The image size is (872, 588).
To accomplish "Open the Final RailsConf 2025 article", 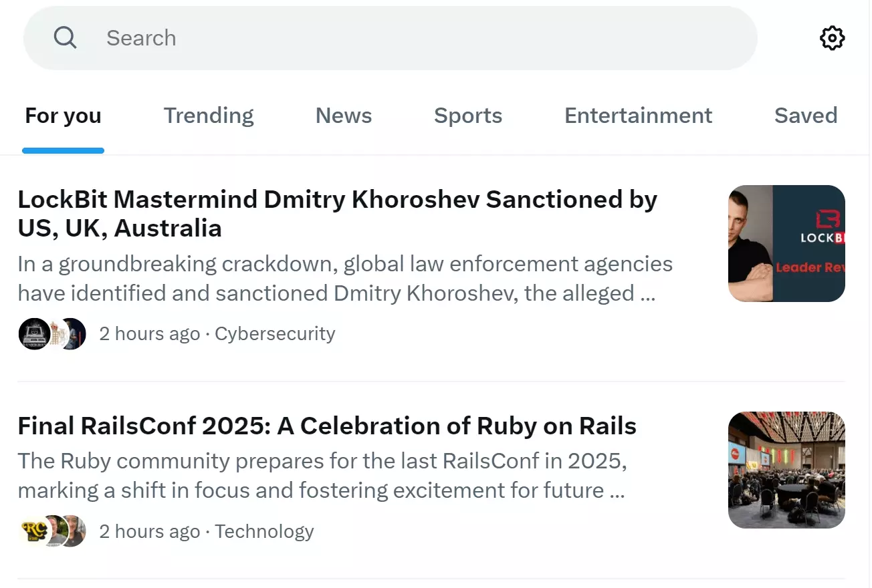I will [x=327, y=426].
